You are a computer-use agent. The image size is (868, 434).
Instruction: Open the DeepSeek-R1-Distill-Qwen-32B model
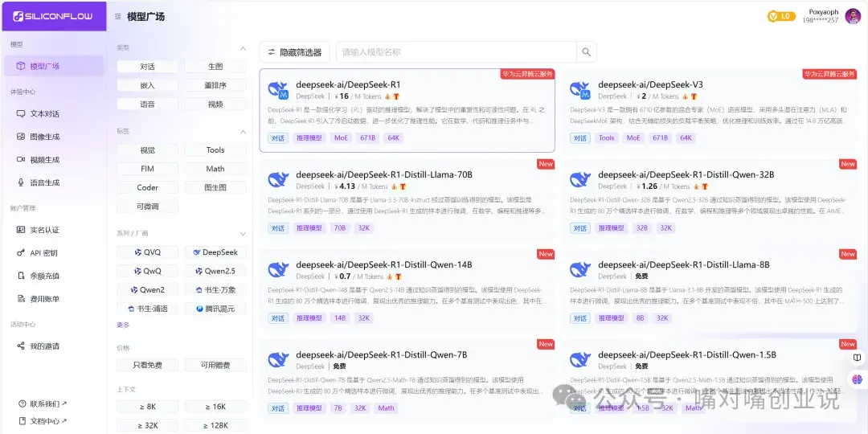point(710,200)
